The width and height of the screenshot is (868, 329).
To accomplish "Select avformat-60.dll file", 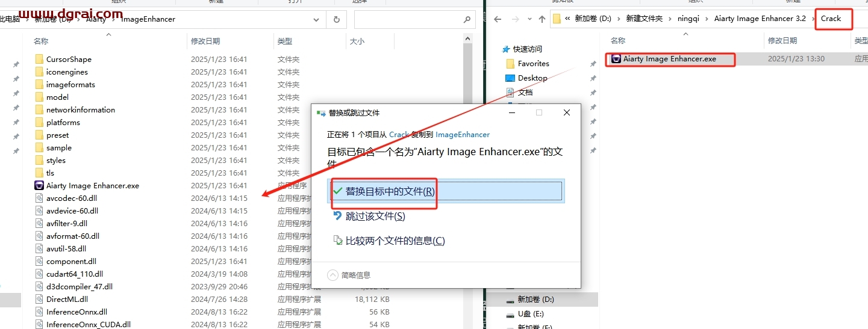I will click(x=73, y=236).
